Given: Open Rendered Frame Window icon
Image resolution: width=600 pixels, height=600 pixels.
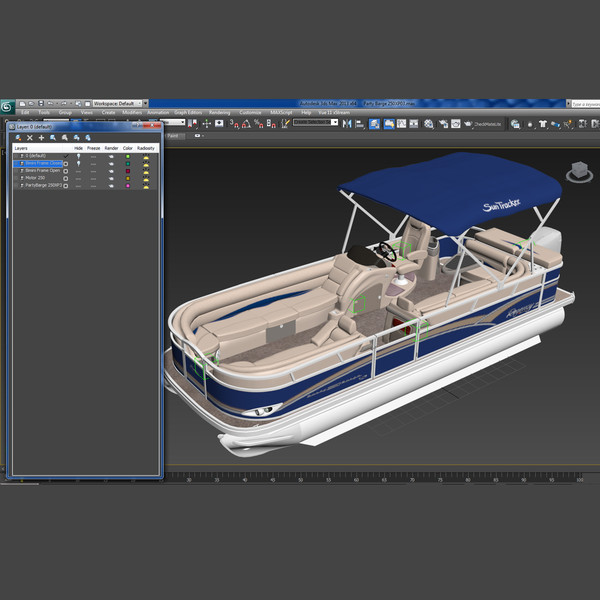Looking at the screenshot, I should pos(455,124).
